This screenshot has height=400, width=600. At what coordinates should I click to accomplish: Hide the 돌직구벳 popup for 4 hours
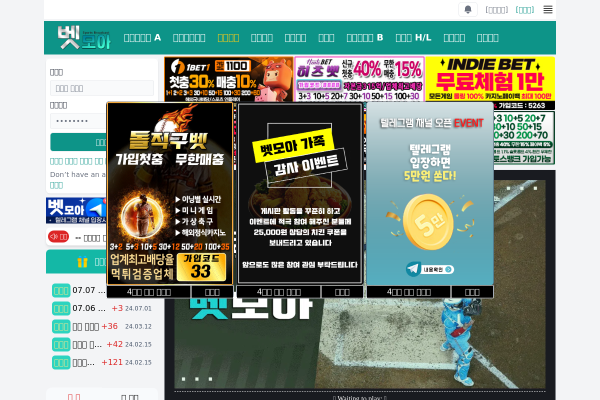pyautogui.click(x=149, y=292)
